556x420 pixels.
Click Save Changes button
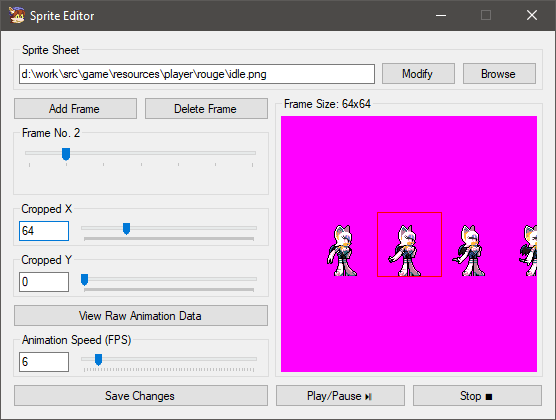141,396
